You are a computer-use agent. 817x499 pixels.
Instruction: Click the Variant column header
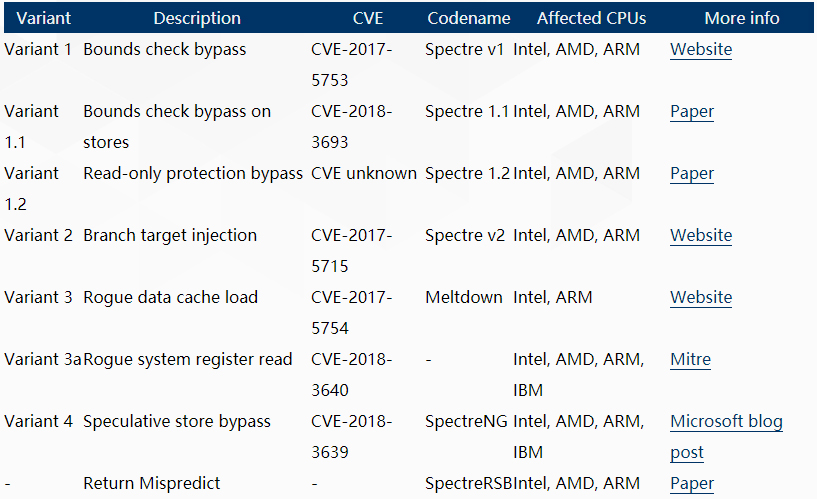pos(44,18)
